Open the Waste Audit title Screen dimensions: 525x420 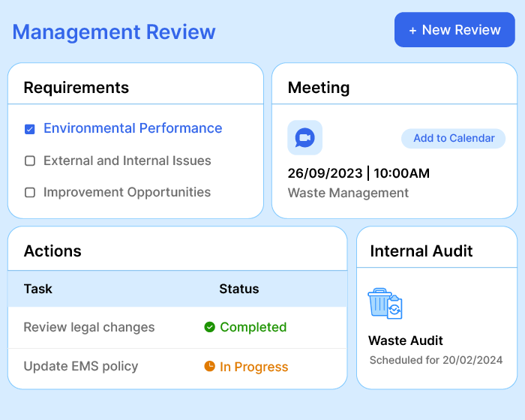click(x=406, y=340)
